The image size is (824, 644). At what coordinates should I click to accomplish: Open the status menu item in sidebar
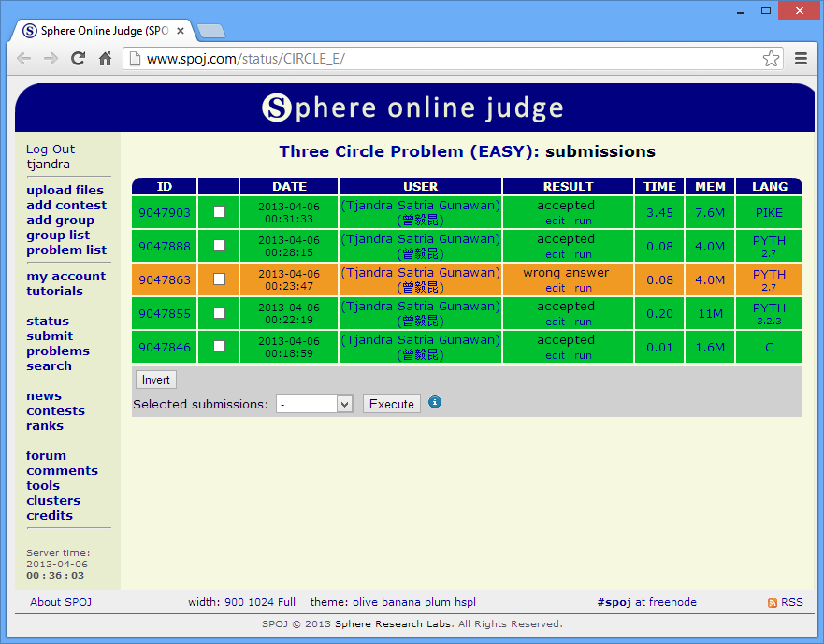[x=48, y=321]
